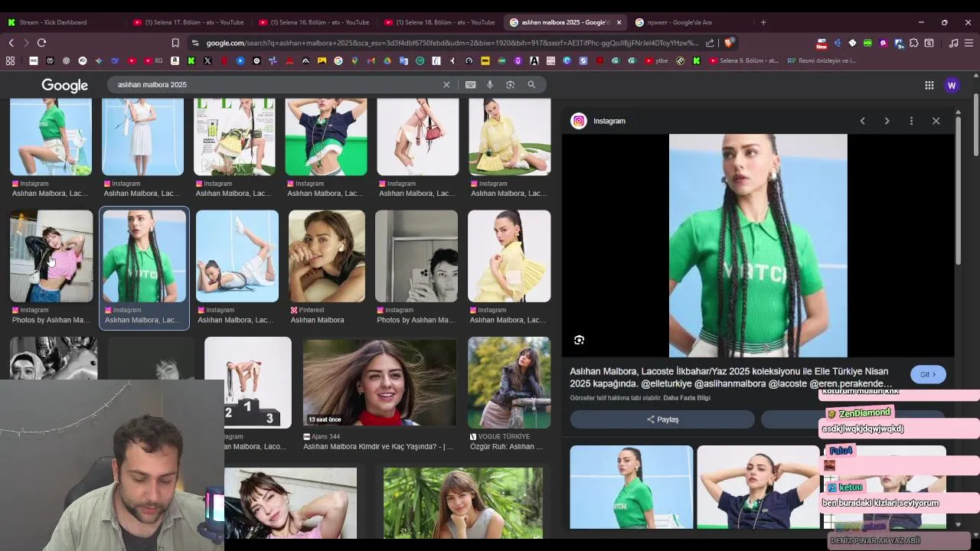Open the browser hamburger main menu
The height and width of the screenshot is (551, 980).
click(969, 43)
